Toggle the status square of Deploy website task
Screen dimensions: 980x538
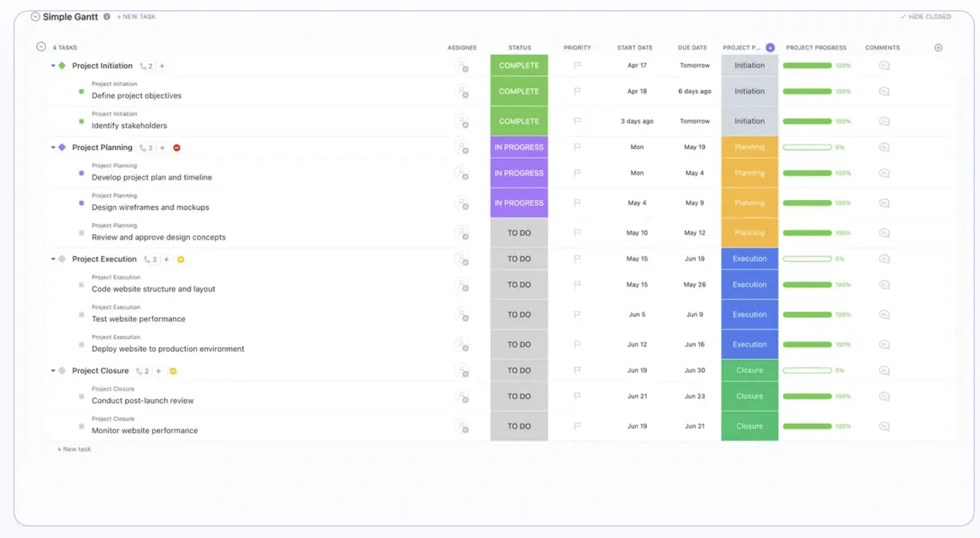point(81,345)
